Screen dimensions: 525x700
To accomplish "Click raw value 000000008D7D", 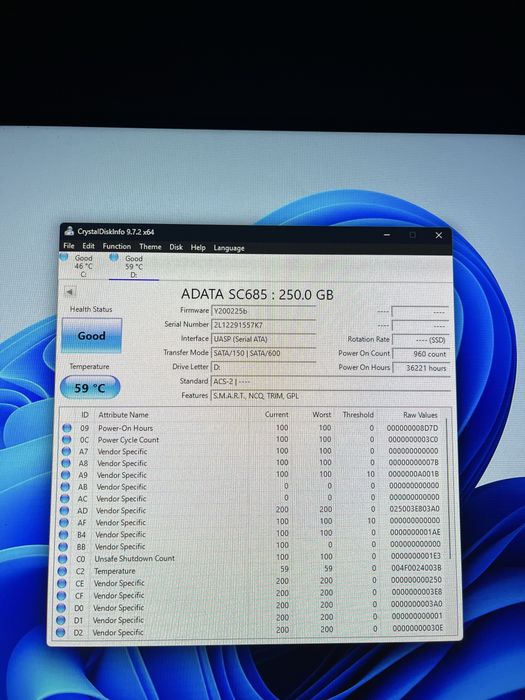I will [412, 428].
